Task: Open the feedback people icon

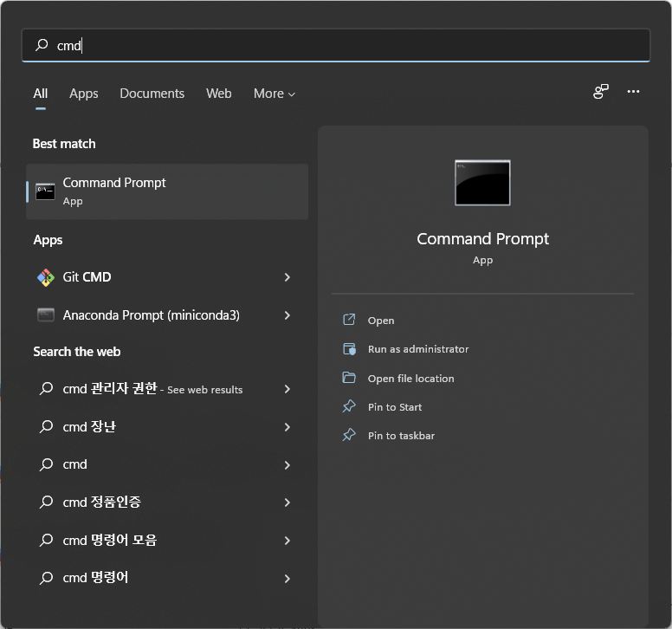Action: point(600,91)
